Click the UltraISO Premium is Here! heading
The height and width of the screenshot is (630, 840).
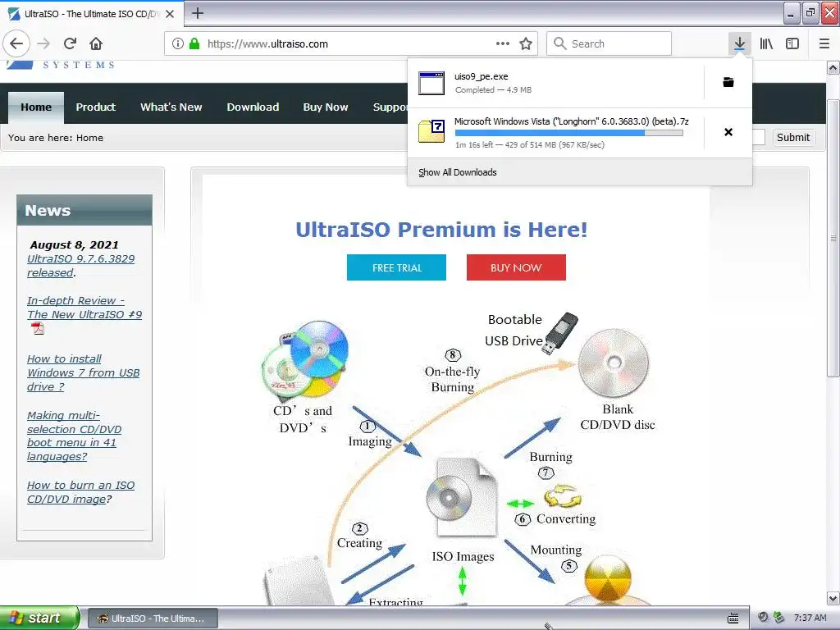click(441, 230)
